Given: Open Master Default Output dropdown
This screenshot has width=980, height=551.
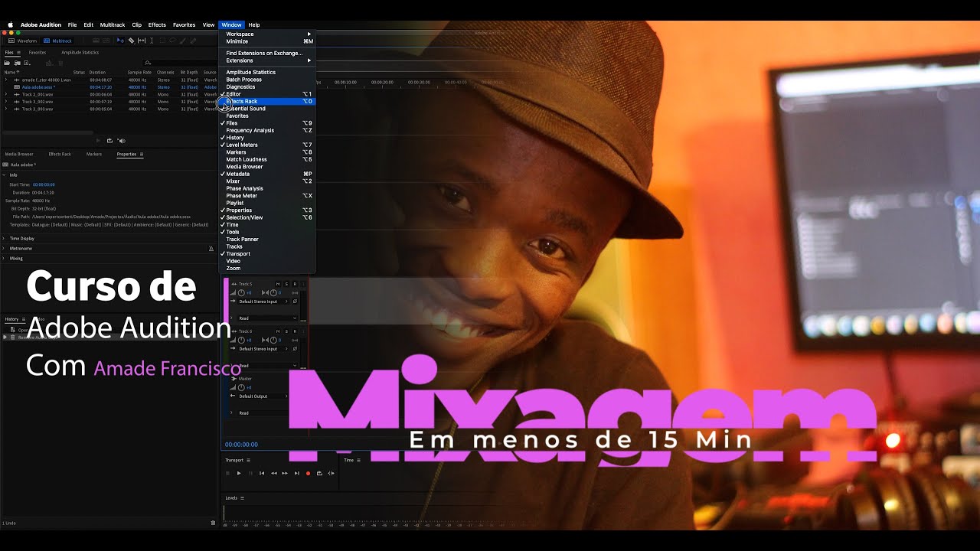Looking at the screenshot, I should [x=263, y=396].
